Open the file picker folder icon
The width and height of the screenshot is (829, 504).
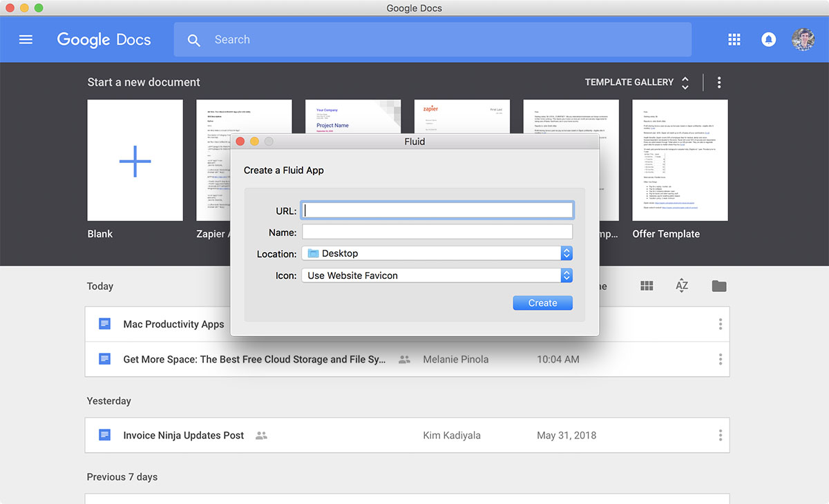coord(719,284)
